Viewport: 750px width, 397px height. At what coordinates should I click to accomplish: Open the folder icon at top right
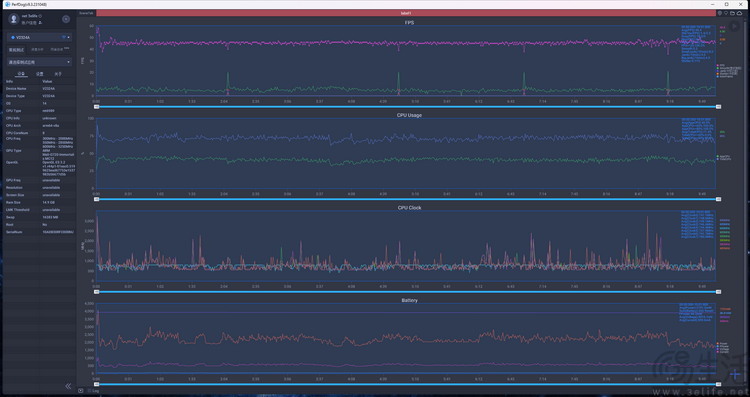coord(732,13)
